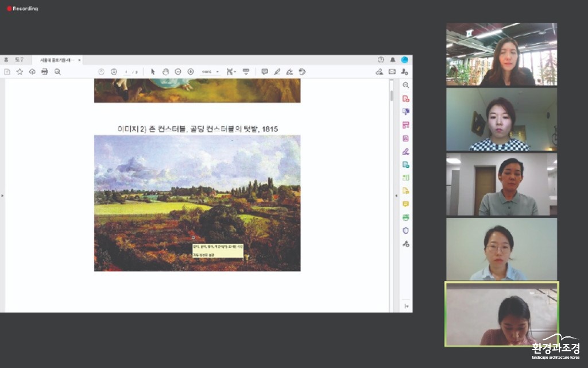Viewport: 588px width, 368px height.
Task: Click the blue account profile avatar
Action: (x=404, y=60)
